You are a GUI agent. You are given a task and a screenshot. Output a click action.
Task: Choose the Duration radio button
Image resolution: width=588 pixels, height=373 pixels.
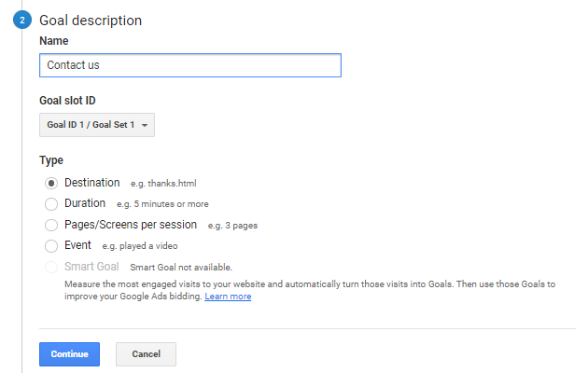click(x=51, y=203)
